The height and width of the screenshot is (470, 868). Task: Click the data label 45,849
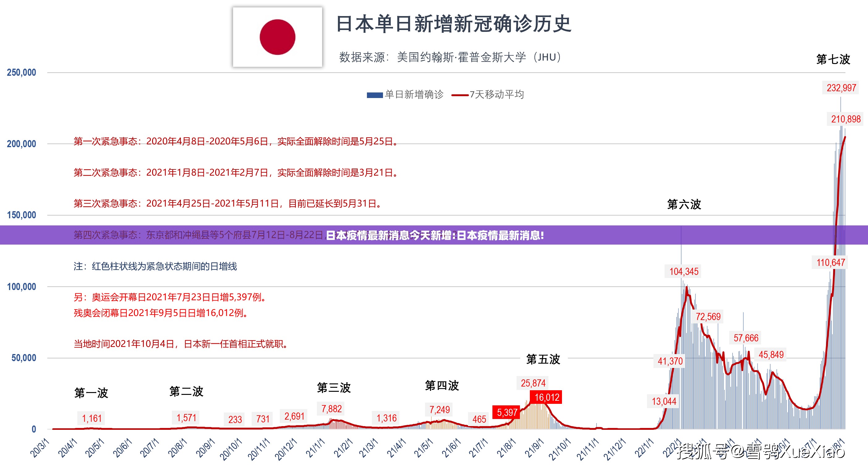771,355
